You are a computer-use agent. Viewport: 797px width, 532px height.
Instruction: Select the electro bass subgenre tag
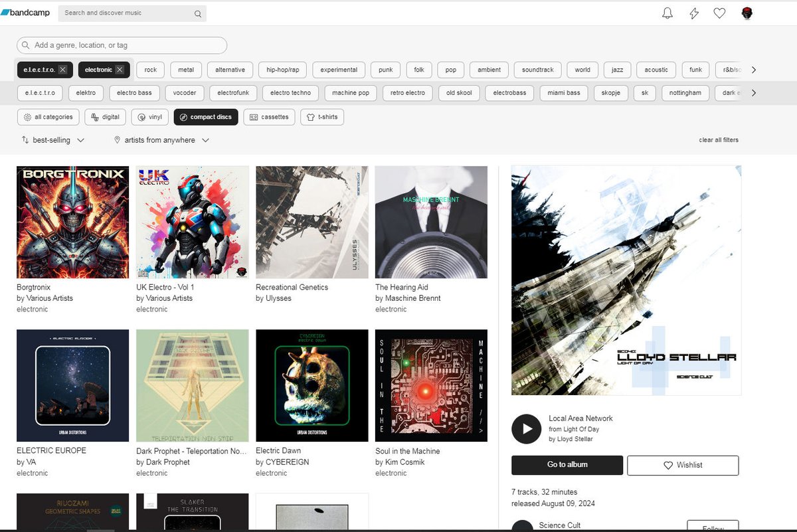click(x=135, y=93)
